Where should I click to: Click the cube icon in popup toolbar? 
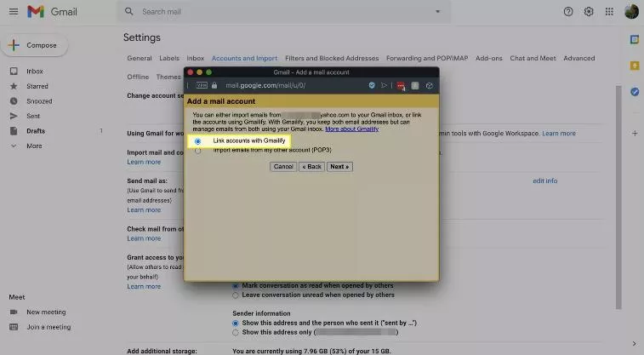pyautogui.click(x=430, y=85)
